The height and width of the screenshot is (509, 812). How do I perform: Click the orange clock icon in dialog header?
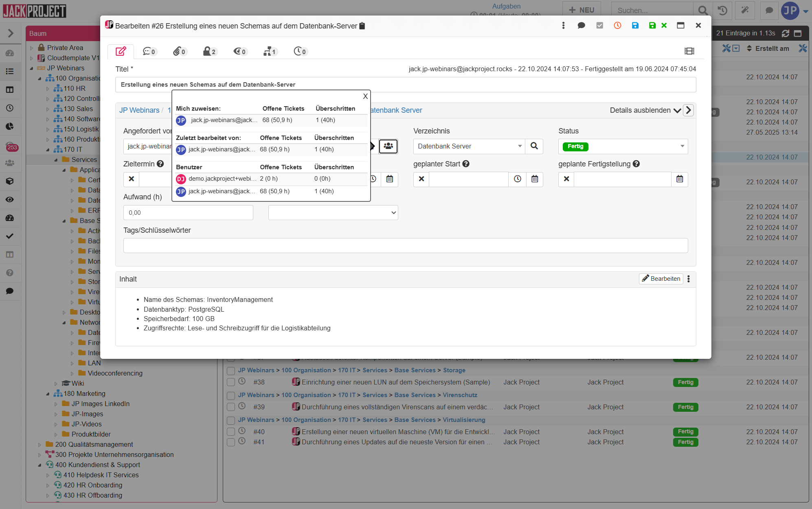coord(617,26)
